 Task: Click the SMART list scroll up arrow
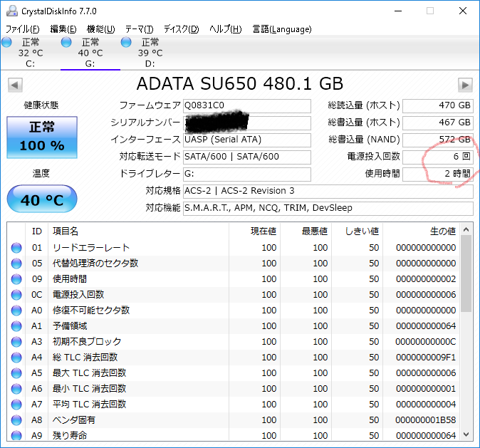click(466, 229)
